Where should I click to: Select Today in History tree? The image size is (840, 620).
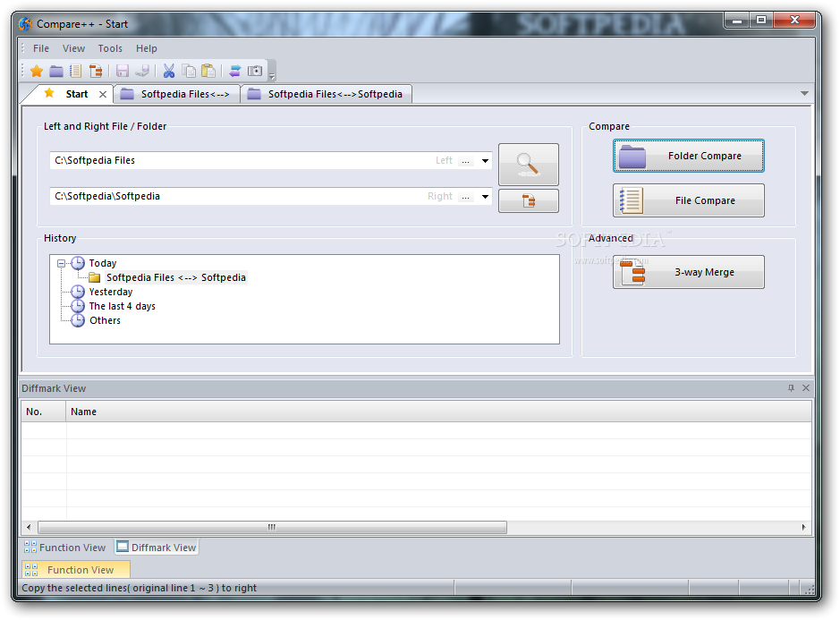[x=103, y=263]
